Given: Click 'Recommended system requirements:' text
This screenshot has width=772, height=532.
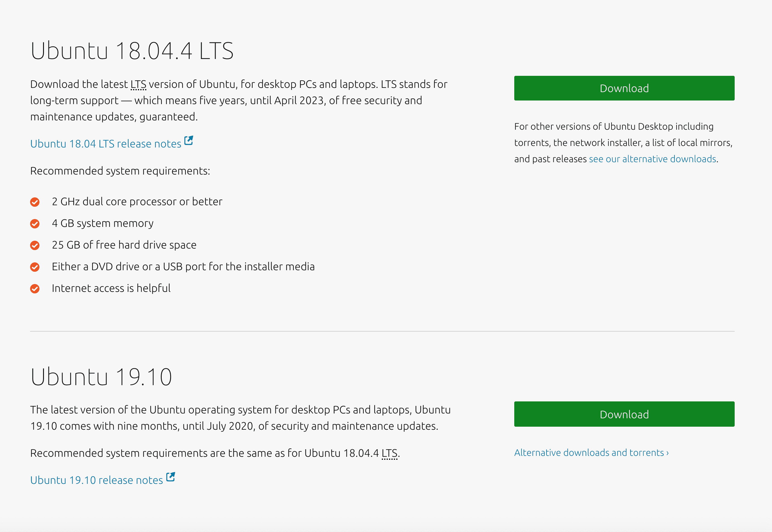Looking at the screenshot, I should (x=120, y=171).
